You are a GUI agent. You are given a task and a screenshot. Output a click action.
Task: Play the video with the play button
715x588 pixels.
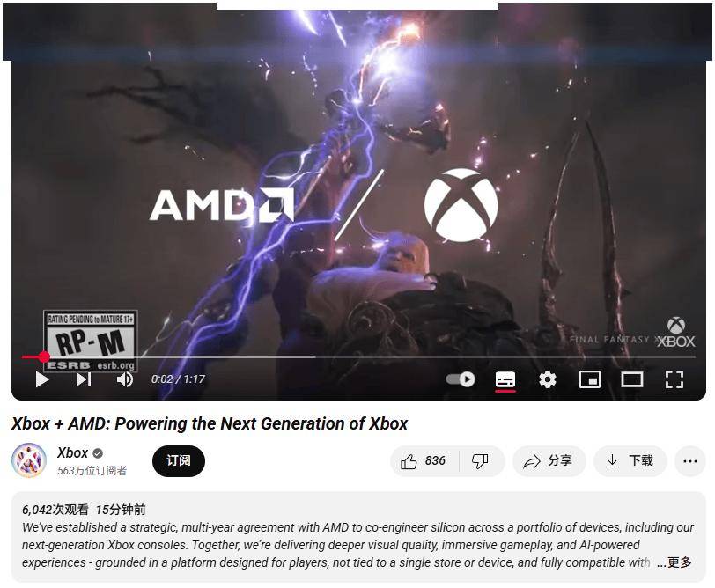[42, 379]
